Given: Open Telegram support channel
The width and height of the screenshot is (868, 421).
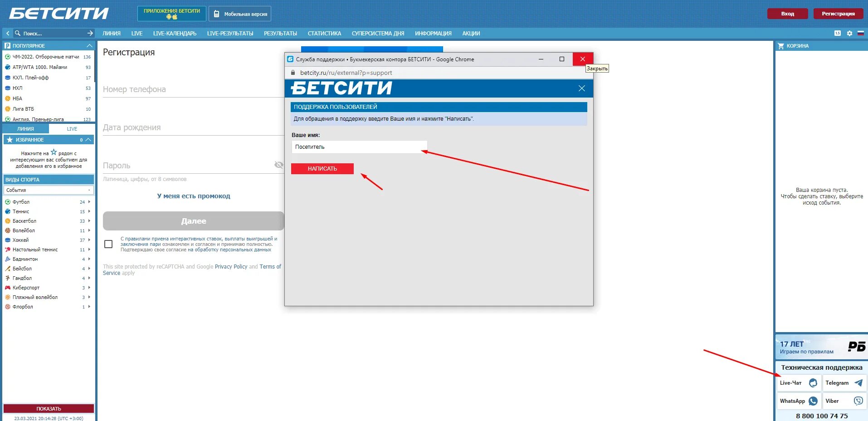Looking at the screenshot, I should 844,383.
